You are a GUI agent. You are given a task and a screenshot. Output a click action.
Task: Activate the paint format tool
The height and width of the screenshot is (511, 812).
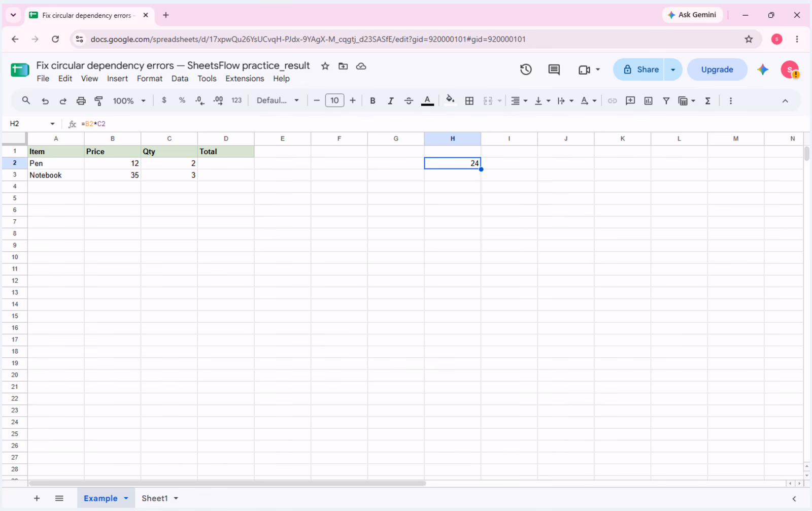99,100
